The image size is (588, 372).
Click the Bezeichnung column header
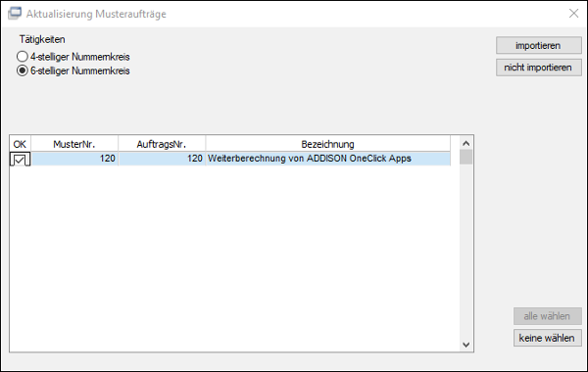327,144
